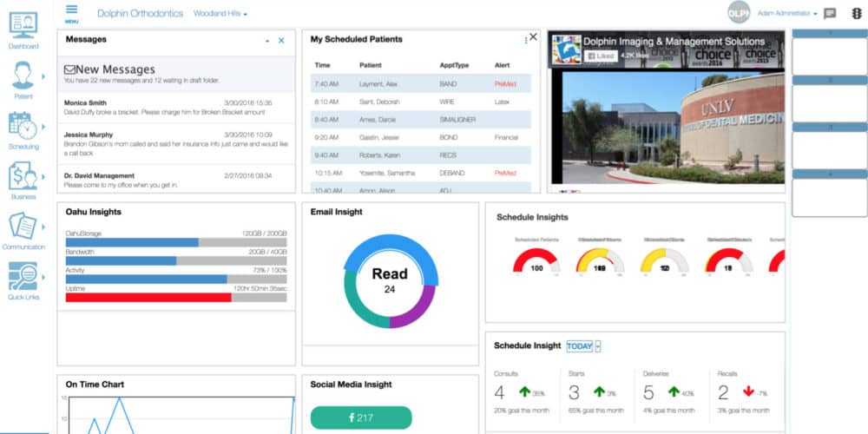The width and height of the screenshot is (868, 434).
Task: Click the UNLV dental medicine photo
Action: coord(674,128)
